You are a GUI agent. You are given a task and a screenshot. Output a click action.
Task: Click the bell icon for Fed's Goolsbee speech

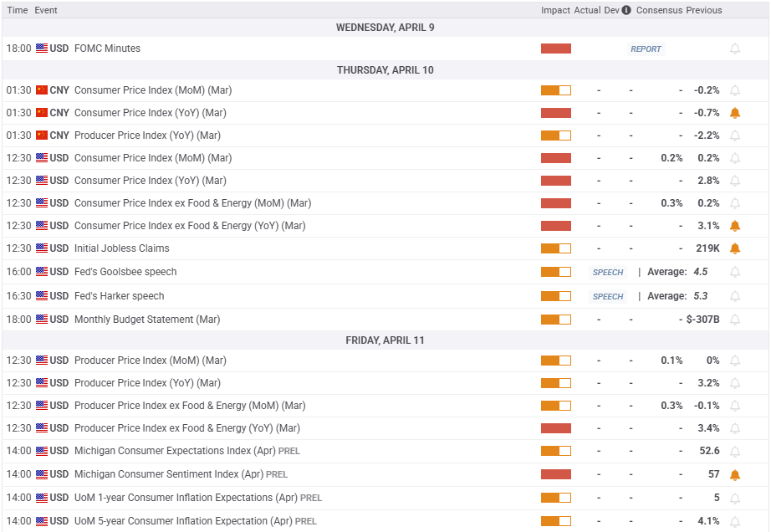point(735,272)
